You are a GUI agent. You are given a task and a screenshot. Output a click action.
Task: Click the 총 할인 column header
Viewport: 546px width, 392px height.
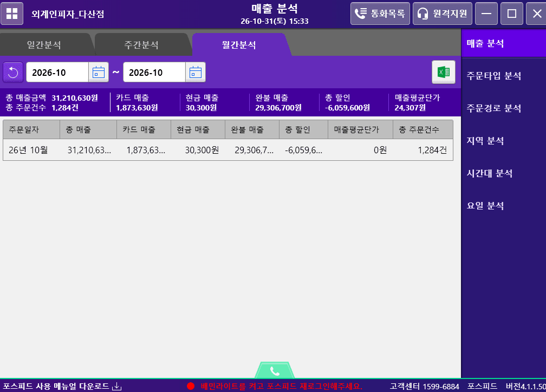(x=304, y=129)
